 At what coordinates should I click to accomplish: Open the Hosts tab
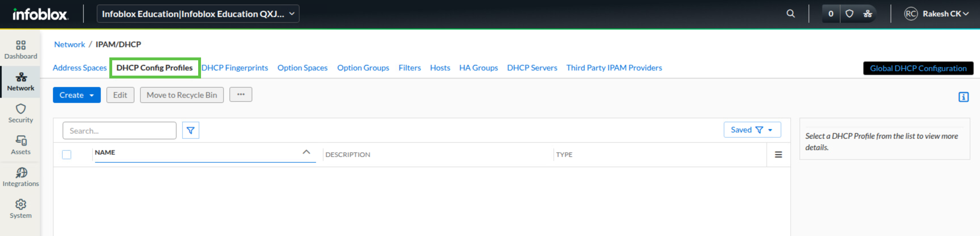[440, 68]
